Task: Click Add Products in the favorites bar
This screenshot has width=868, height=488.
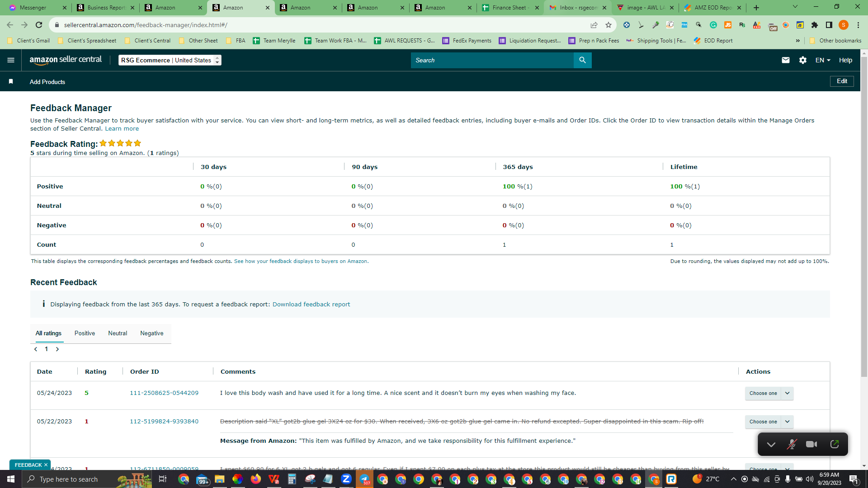Action: point(47,82)
